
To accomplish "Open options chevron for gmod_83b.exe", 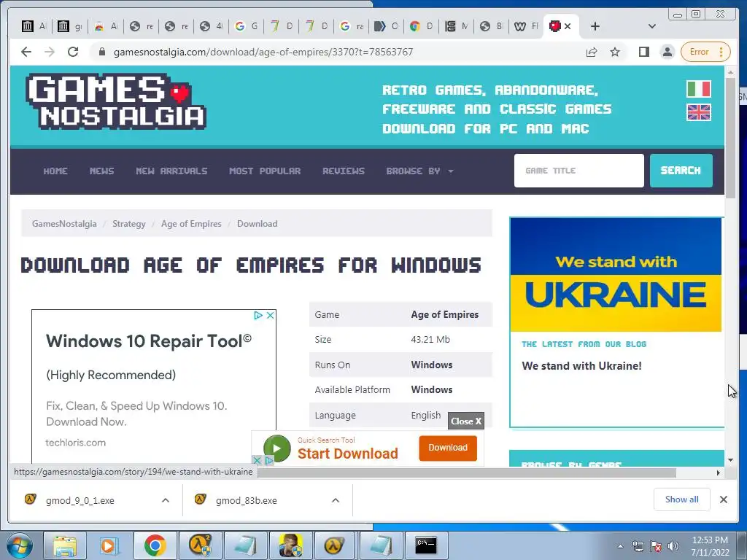I will [x=336, y=500].
